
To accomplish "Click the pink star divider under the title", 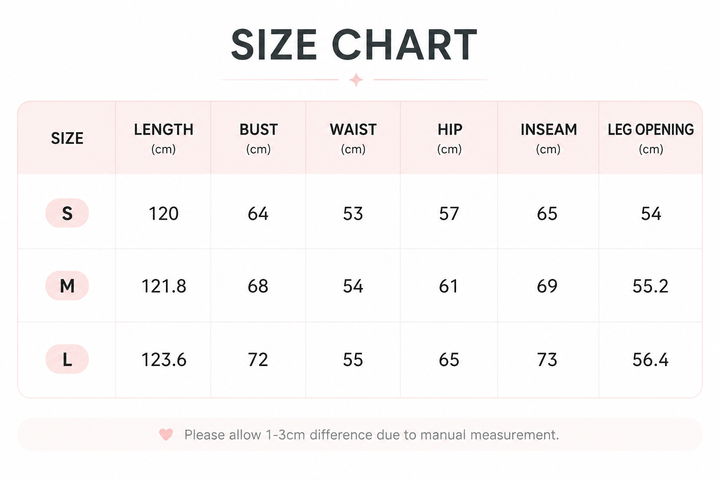I will coord(356,79).
